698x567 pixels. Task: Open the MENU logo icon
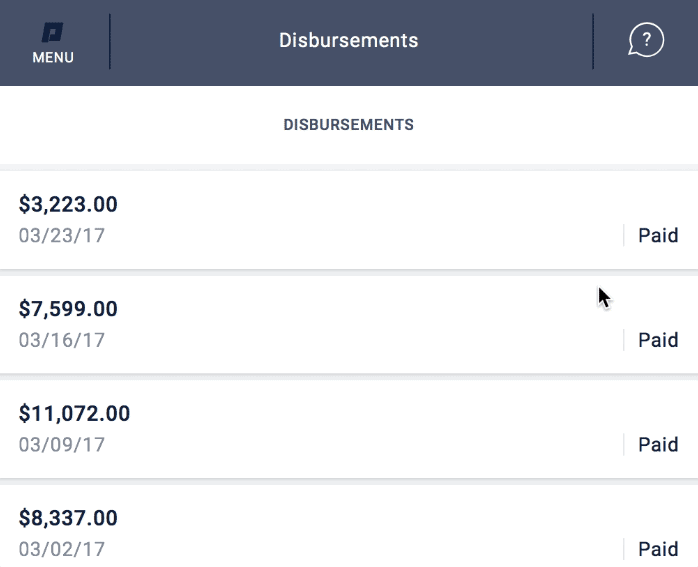53,32
